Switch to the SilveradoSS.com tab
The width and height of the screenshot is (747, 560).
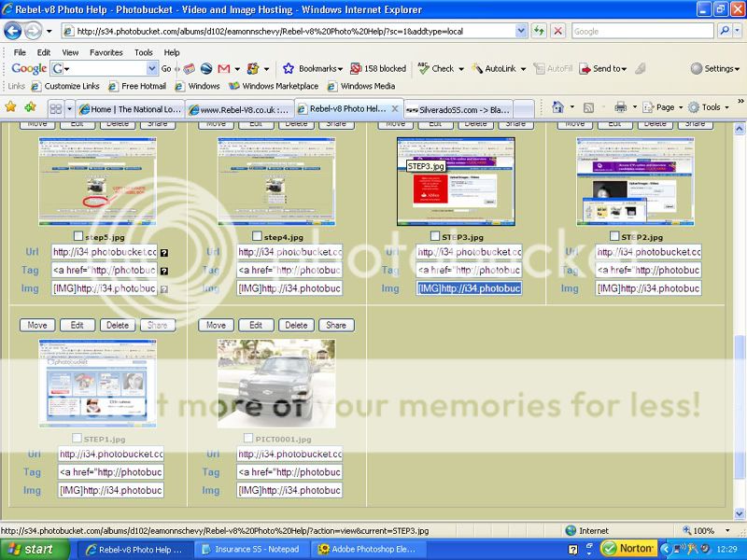point(458,109)
